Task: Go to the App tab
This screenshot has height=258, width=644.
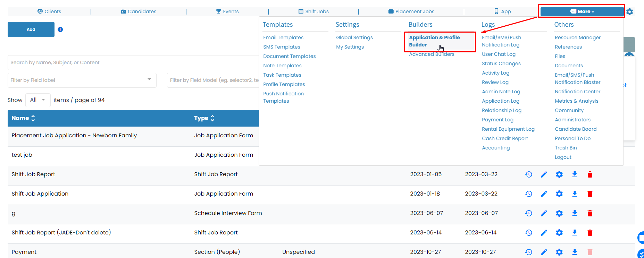Action: tap(503, 11)
